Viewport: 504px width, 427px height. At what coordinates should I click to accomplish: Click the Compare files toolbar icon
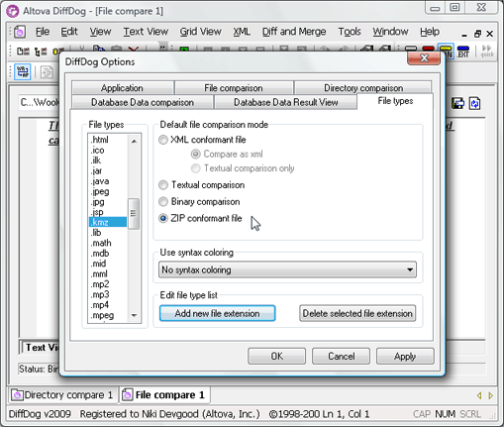coord(23,52)
